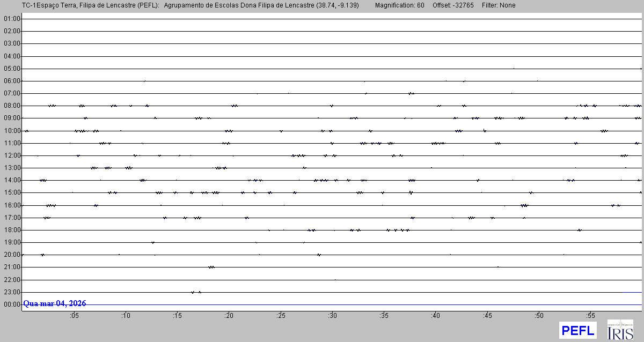Viewport: 644px width, 342px height.
Task: Click the blue PEFL station badge
Action: click(x=577, y=330)
